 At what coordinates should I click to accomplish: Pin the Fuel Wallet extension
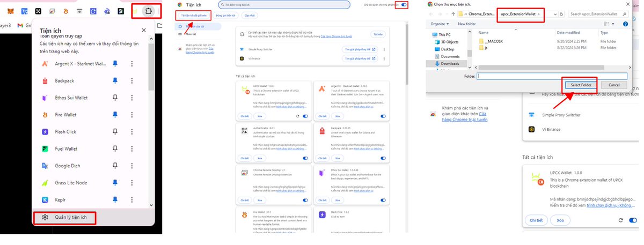114,149
